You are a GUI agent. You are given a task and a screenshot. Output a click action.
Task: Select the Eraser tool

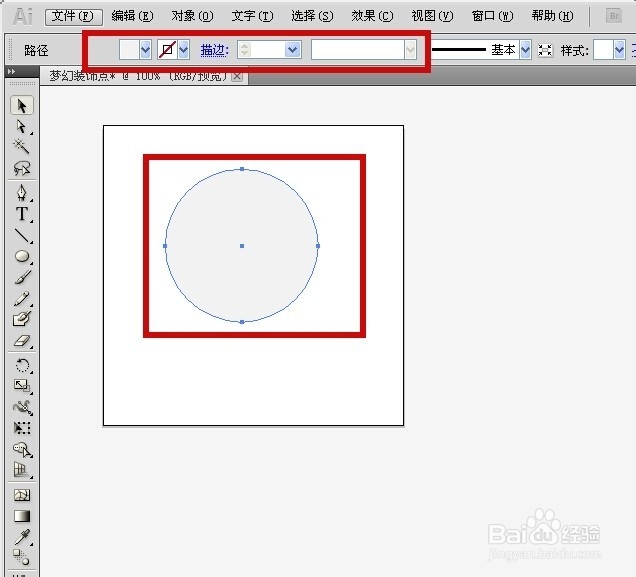tap(21, 341)
